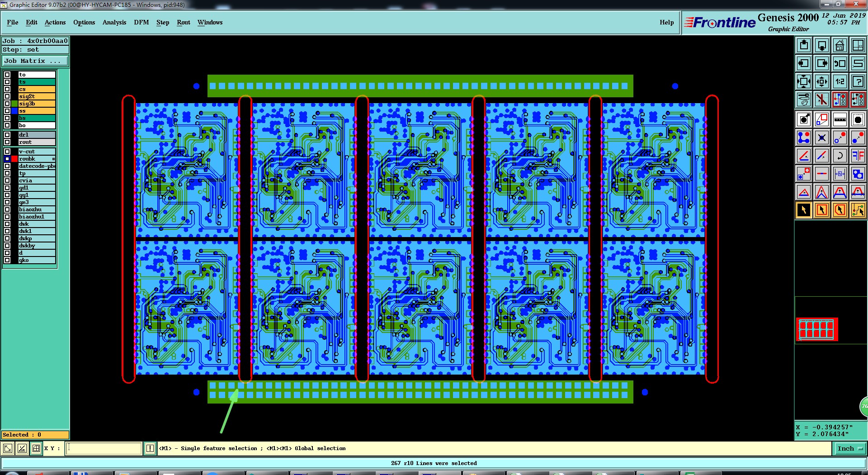The height and width of the screenshot is (475, 868).
Task: Click the 'Job Matrix ...' button
Action: [35, 61]
